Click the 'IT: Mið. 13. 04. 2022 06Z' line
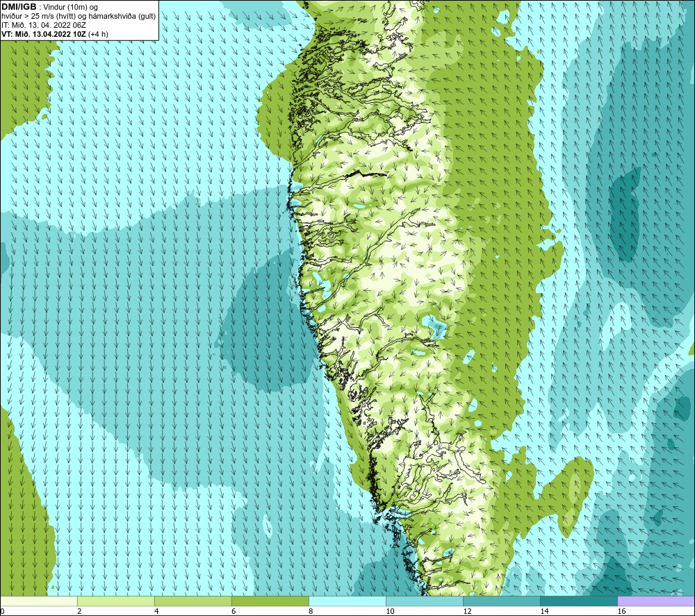695x616 pixels. click(x=44, y=25)
